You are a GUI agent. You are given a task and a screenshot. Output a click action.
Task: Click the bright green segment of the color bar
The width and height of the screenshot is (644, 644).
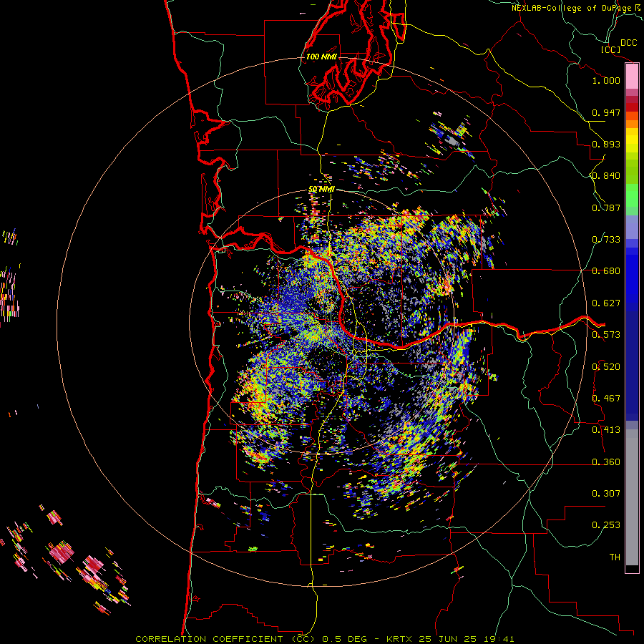point(632,195)
